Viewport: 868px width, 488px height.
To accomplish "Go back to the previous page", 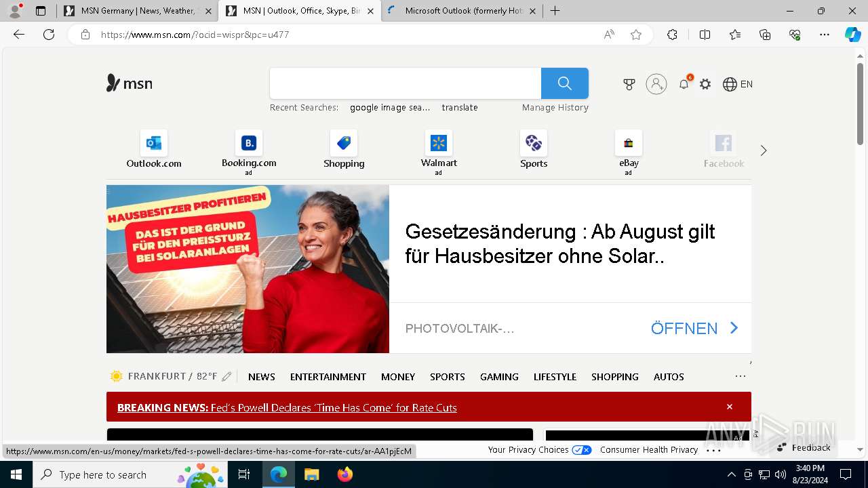I will (x=19, y=35).
